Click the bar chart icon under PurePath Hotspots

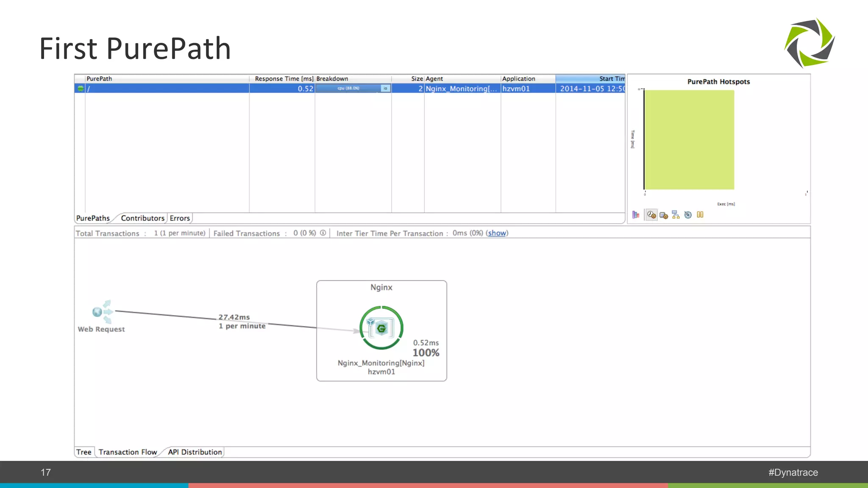pyautogui.click(x=636, y=215)
